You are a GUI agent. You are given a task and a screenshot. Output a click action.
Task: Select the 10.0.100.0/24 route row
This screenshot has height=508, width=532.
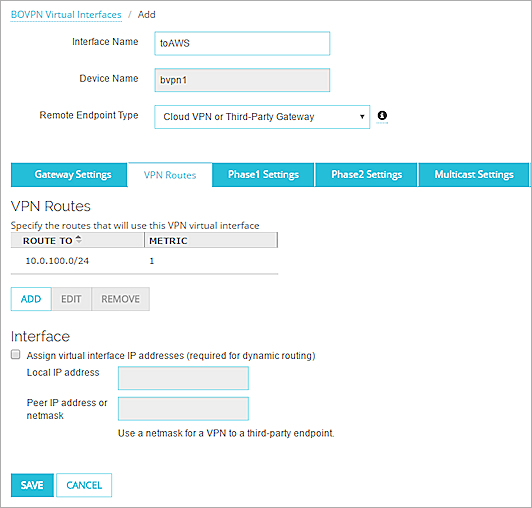click(x=144, y=261)
